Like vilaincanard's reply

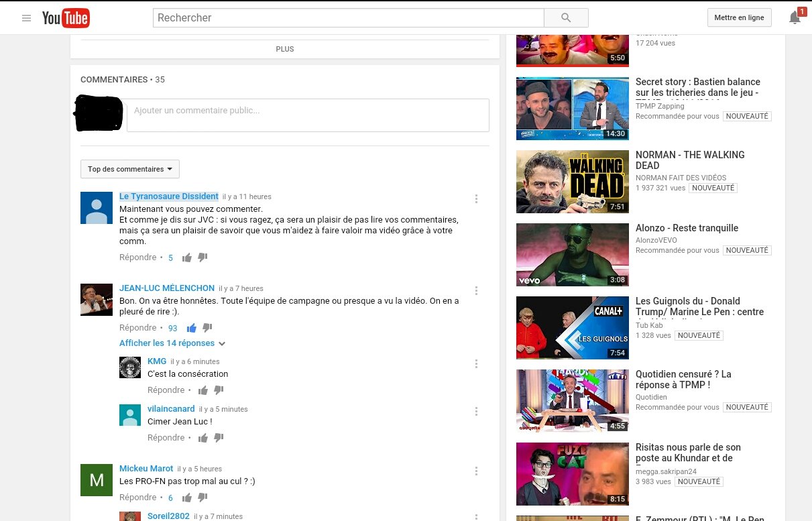[x=203, y=438]
